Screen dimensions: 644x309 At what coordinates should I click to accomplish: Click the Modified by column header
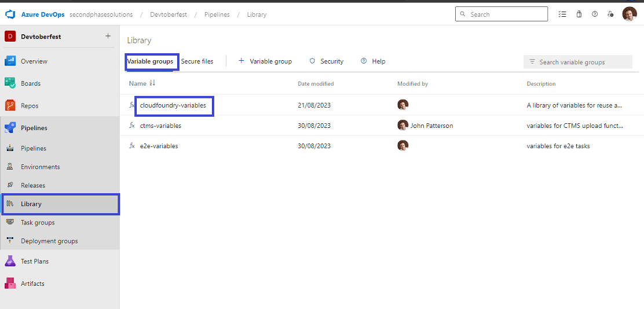click(412, 84)
